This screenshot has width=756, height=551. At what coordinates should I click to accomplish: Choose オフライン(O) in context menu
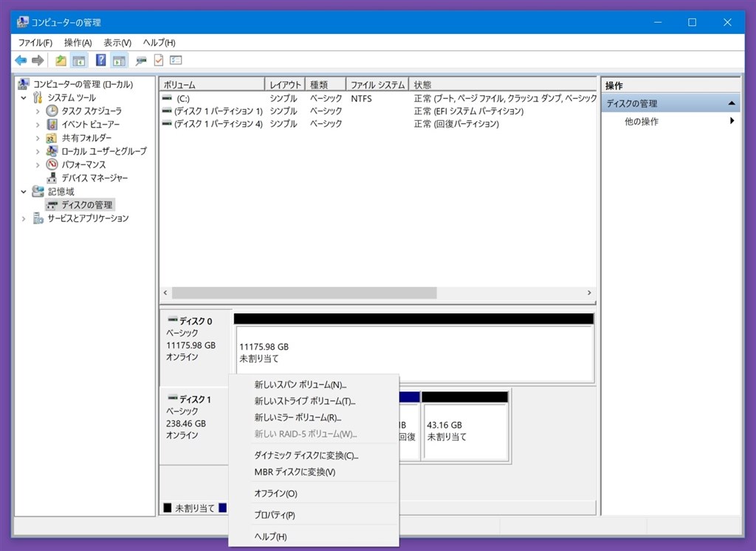click(x=313, y=493)
